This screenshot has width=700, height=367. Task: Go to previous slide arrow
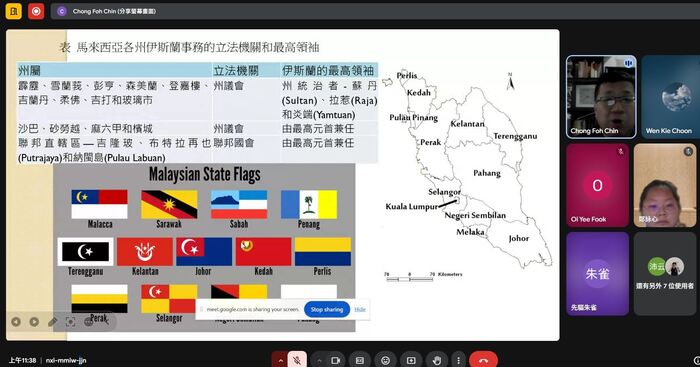point(16,321)
